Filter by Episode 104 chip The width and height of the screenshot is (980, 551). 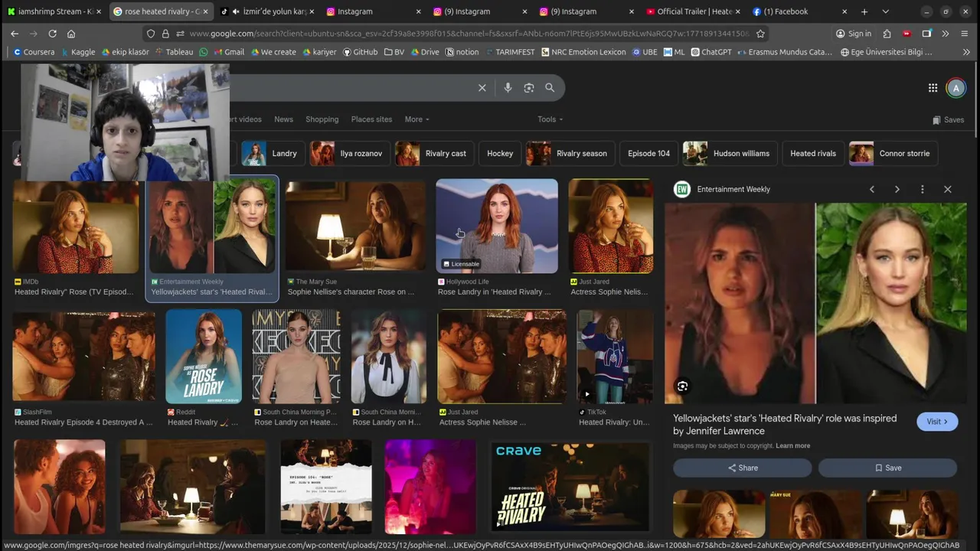tap(648, 153)
